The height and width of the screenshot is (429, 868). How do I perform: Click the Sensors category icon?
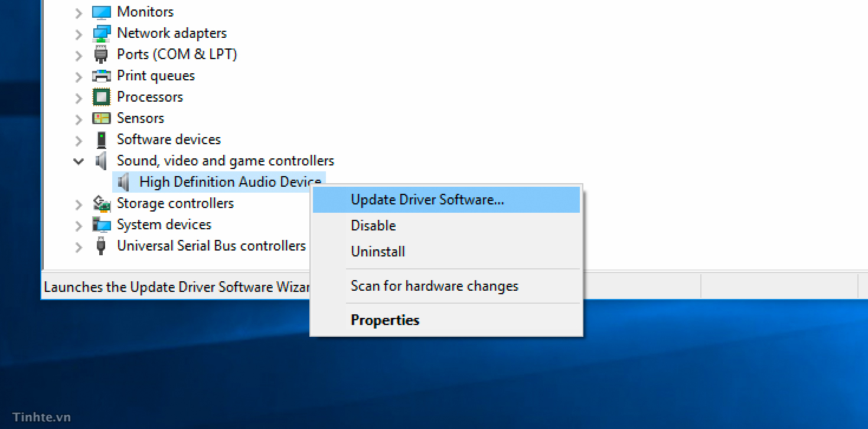[x=100, y=118]
